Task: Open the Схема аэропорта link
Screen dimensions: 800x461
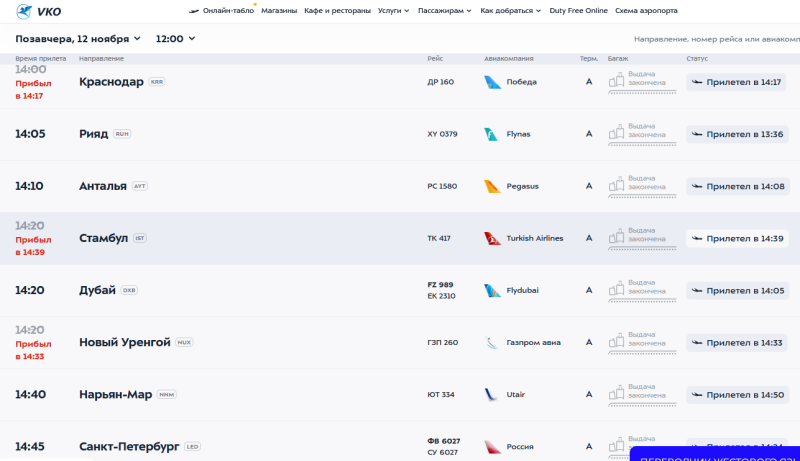Action: (646, 11)
